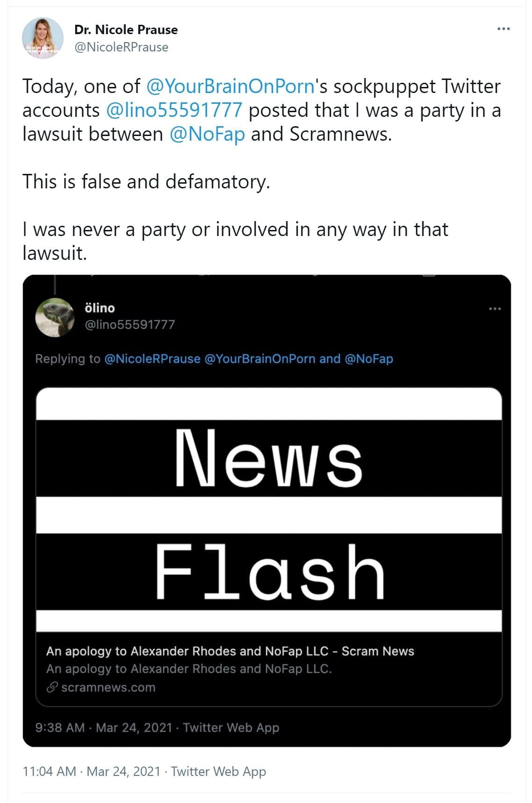This screenshot has height=803, width=532.
Task: Click the gray @lino55591777 handle under ölino
Action: [x=129, y=325]
